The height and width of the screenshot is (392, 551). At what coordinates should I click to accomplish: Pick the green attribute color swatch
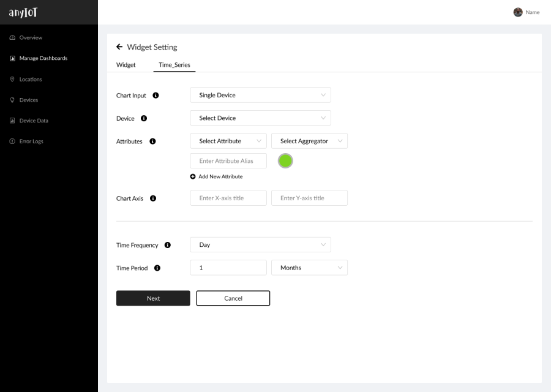(285, 160)
